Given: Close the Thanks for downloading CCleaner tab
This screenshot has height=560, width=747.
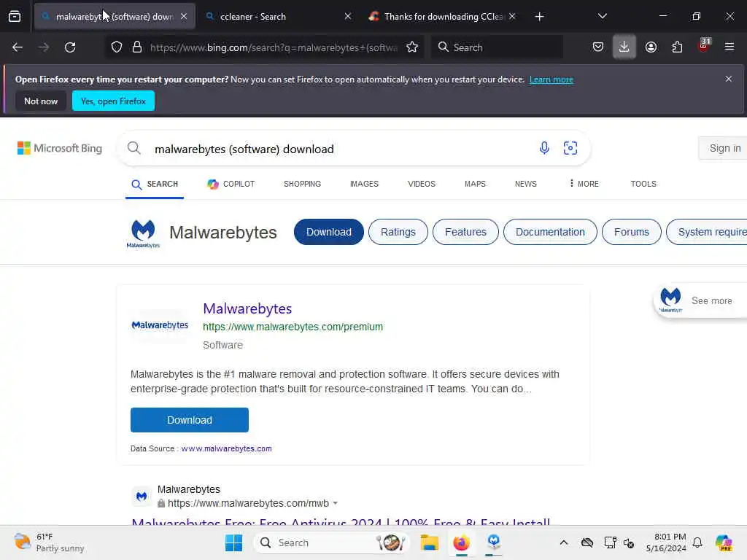Looking at the screenshot, I should [512, 17].
